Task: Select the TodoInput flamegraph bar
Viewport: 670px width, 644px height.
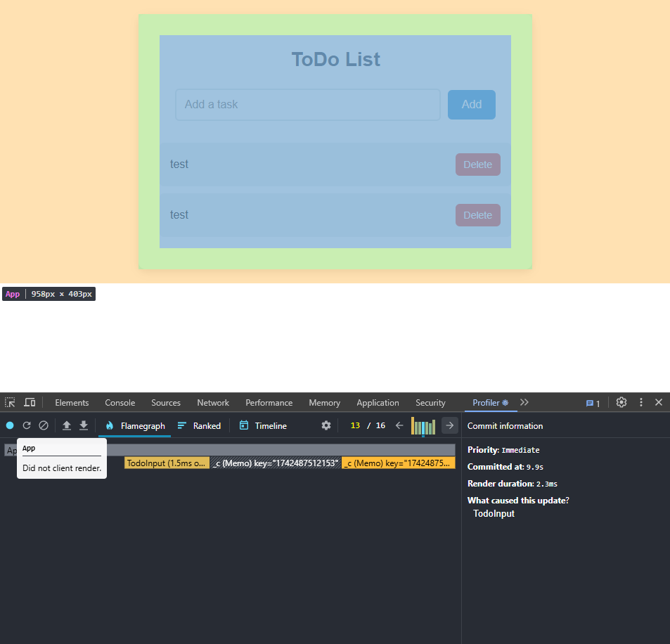Action: (x=166, y=463)
